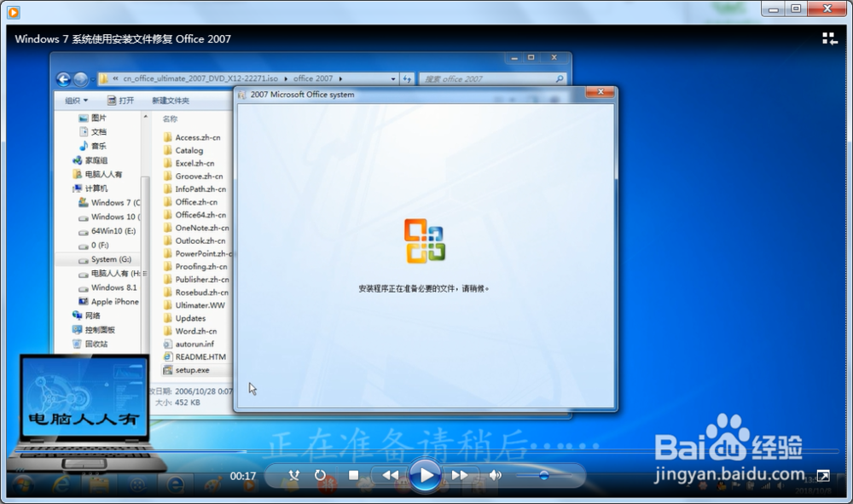This screenshot has height=504, width=853.
Task: Click the Next fast-forward button
Action: pos(460,475)
